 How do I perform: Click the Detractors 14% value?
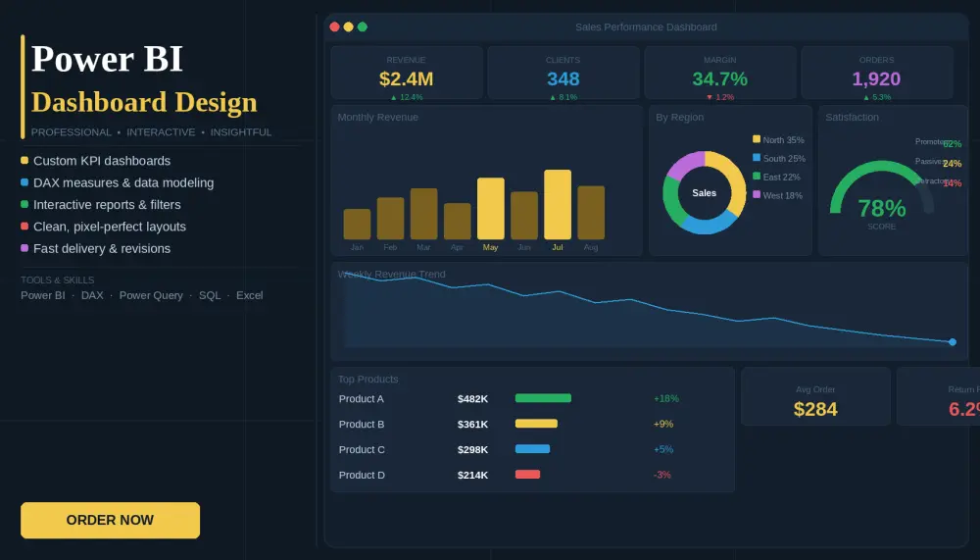(952, 183)
